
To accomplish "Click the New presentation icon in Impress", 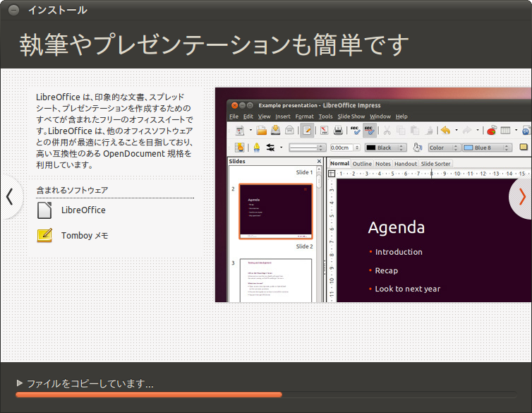I will 240,131.
